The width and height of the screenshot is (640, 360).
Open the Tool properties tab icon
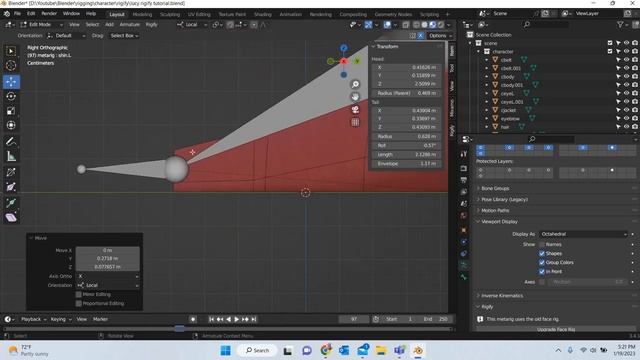pyautogui.click(x=464, y=153)
